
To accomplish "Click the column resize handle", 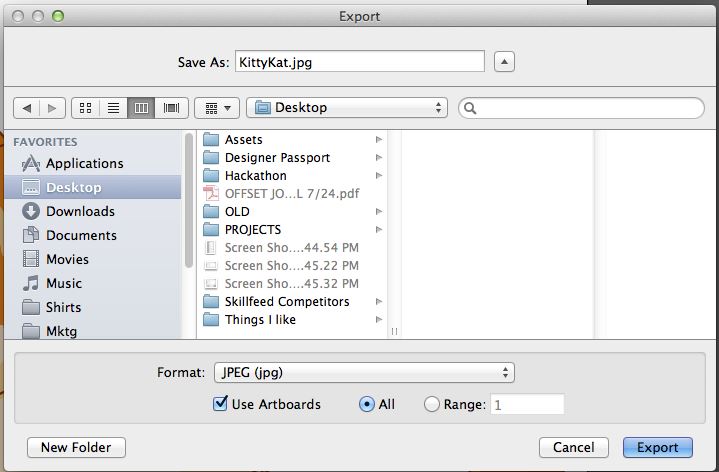I will [x=394, y=331].
